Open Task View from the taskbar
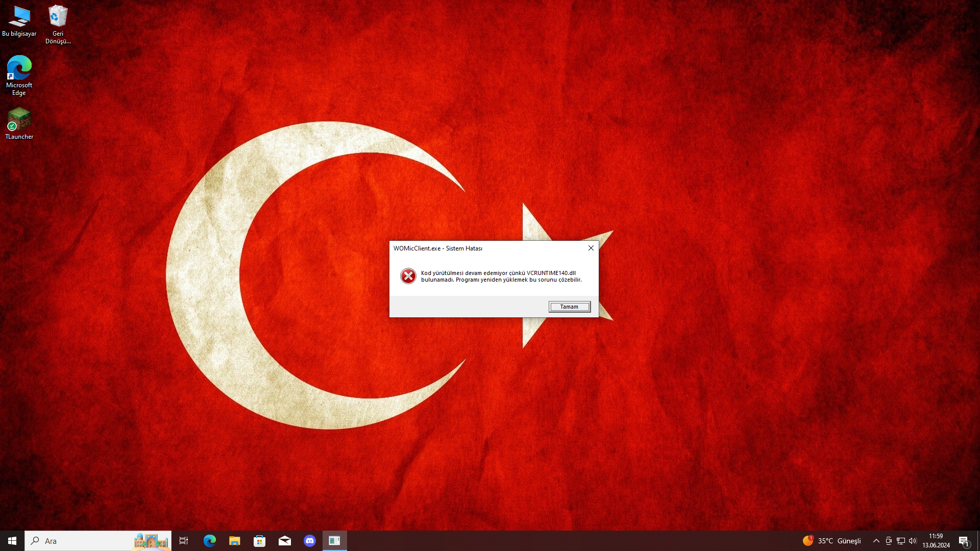This screenshot has width=980, height=551. [x=184, y=541]
